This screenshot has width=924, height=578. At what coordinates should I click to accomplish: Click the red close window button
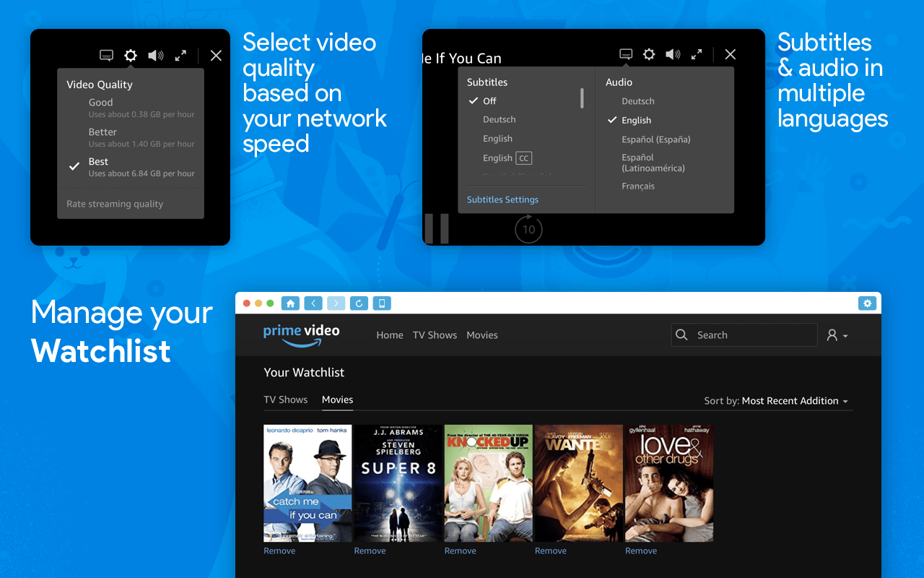coord(247,303)
